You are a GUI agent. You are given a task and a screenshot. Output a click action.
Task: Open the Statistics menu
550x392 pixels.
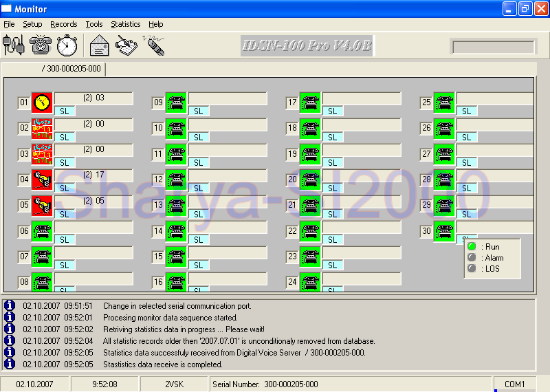(125, 24)
